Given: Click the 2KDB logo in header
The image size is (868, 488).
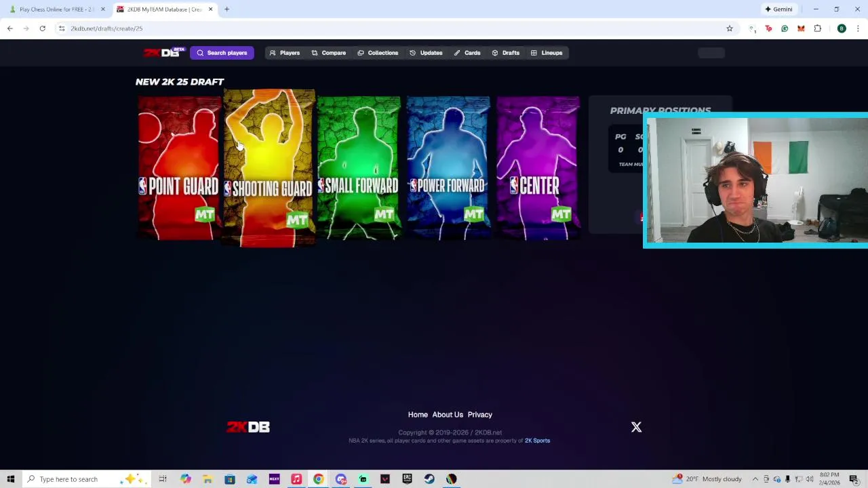Looking at the screenshot, I should (x=163, y=53).
